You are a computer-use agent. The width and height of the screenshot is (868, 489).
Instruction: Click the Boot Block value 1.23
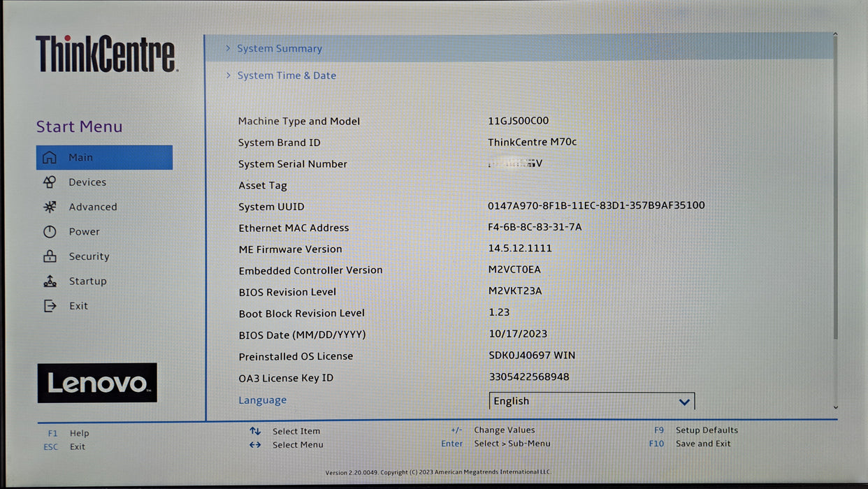(x=499, y=312)
